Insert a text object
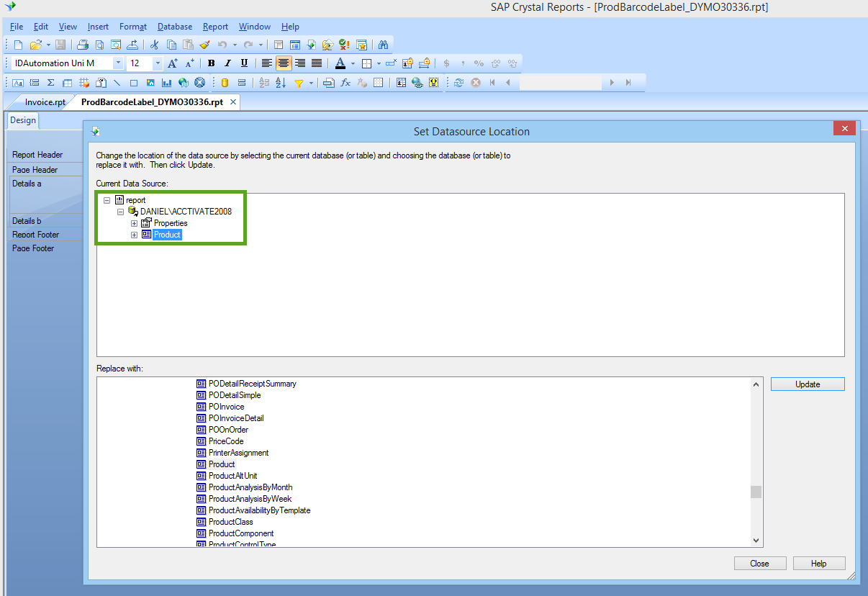 (x=19, y=83)
